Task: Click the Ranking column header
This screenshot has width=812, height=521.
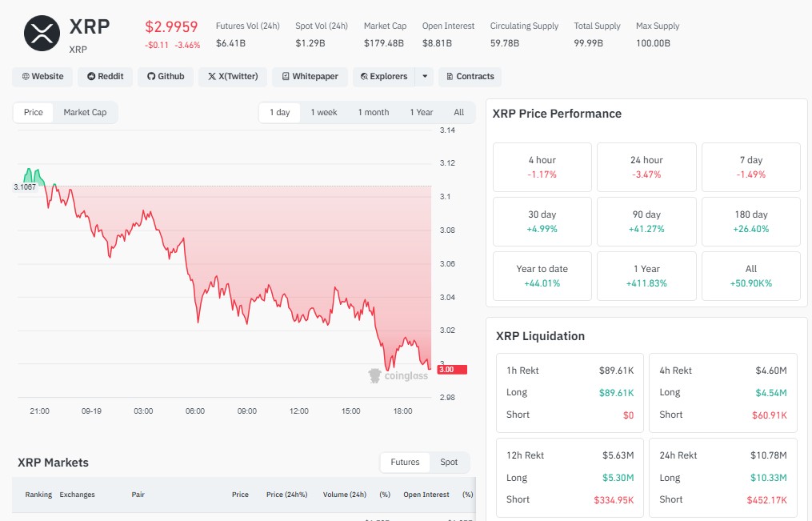Action: [x=38, y=495]
